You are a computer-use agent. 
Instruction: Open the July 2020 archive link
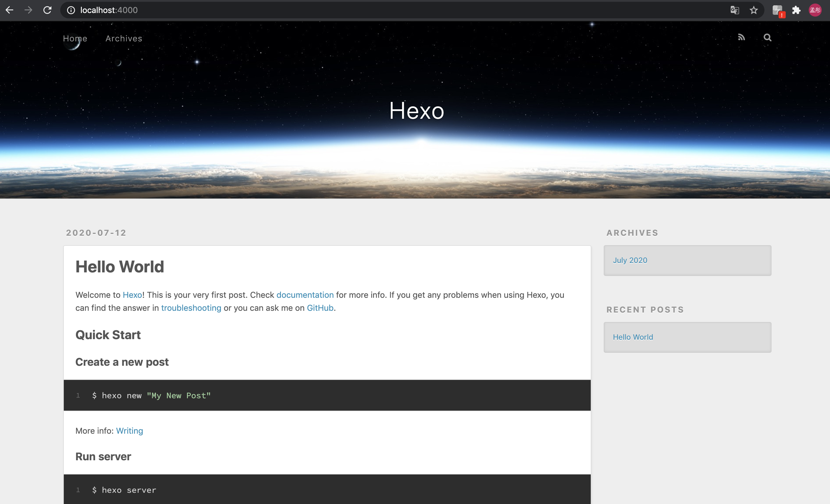(x=629, y=260)
